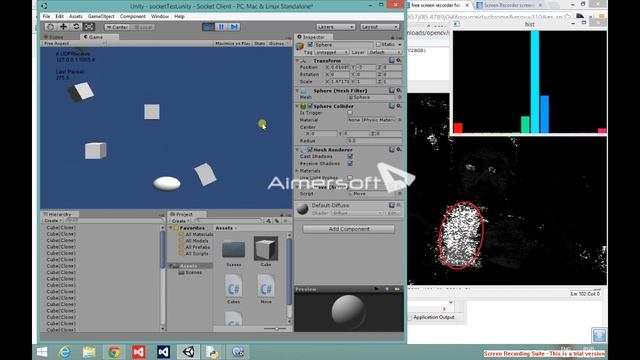Screen dimensions: 640x360
Task: Select the Move transform tool
Action: coord(63,27)
